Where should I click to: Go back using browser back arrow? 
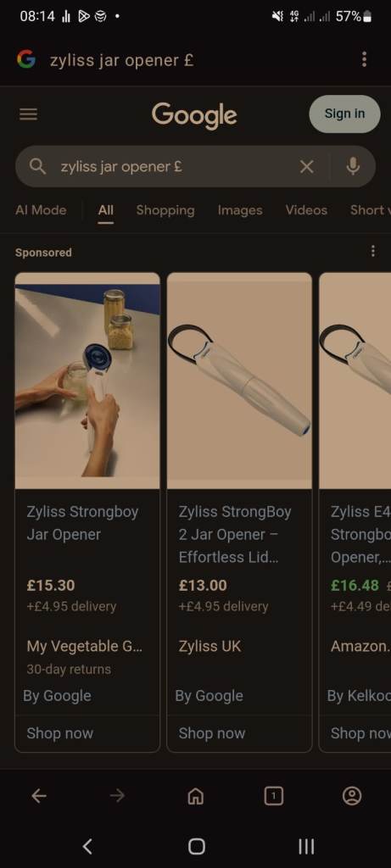tap(39, 796)
